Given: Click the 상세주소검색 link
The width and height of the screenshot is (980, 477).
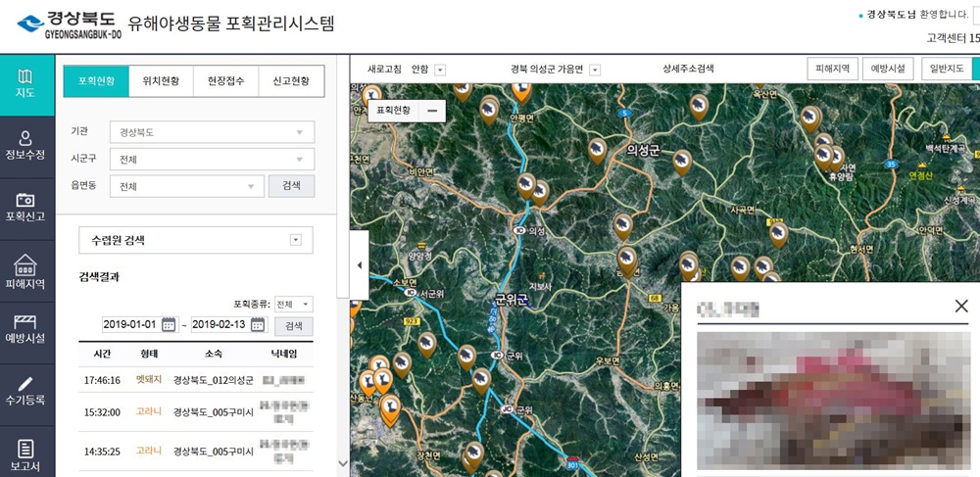Looking at the screenshot, I should [688, 70].
